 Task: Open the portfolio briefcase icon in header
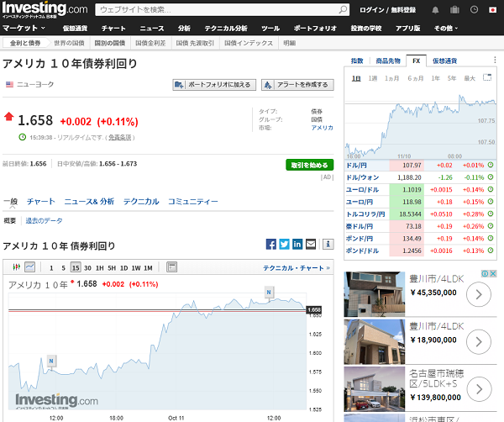coord(454,10)
